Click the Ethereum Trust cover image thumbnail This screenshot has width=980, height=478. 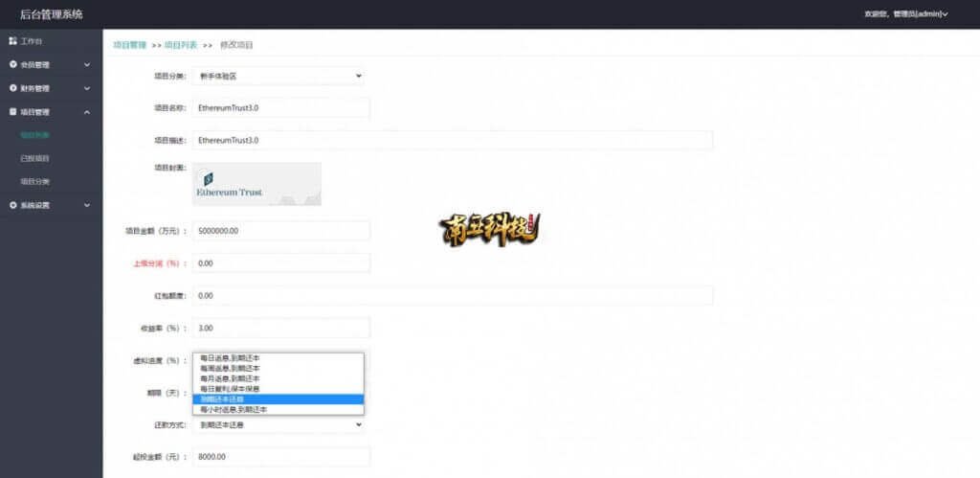pos(256,184)
